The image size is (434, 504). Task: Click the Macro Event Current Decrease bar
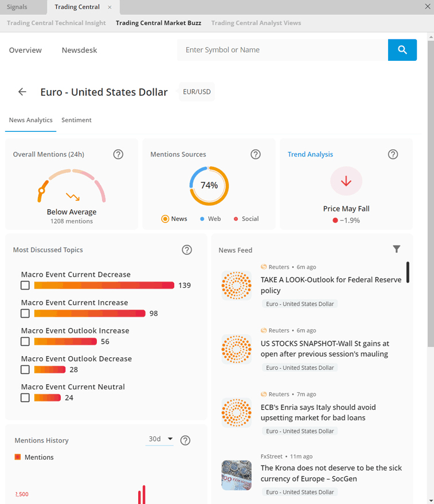tap(104, 285)
